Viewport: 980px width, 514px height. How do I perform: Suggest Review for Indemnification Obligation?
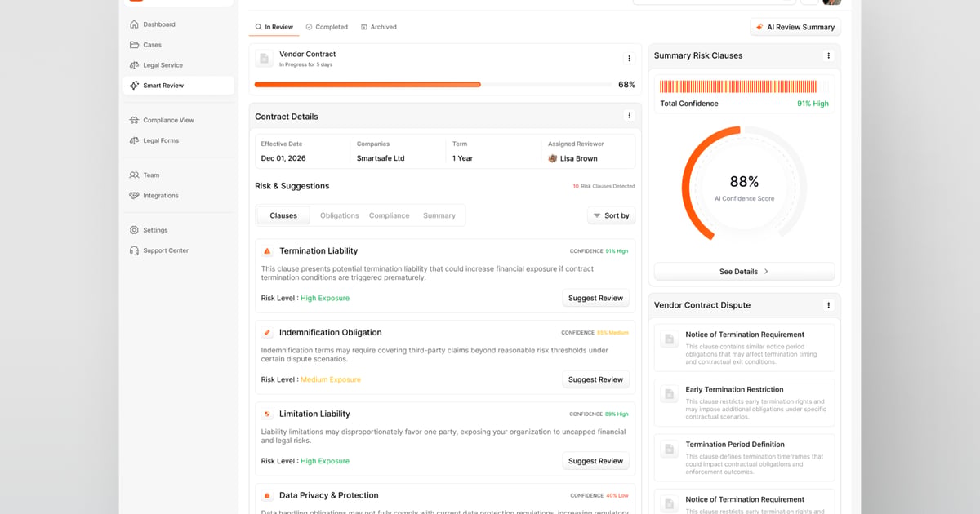[595, 379]
